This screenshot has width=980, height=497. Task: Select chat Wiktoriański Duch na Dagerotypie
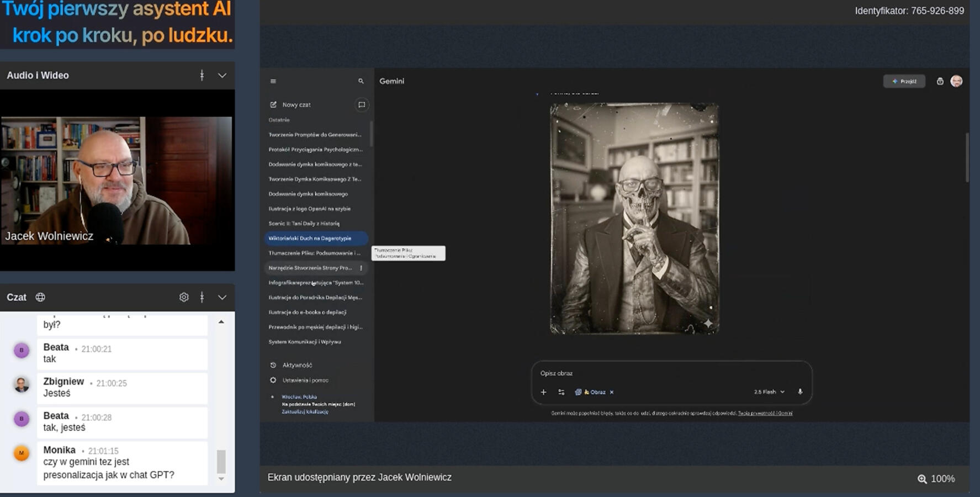click(x=310, y=238)
